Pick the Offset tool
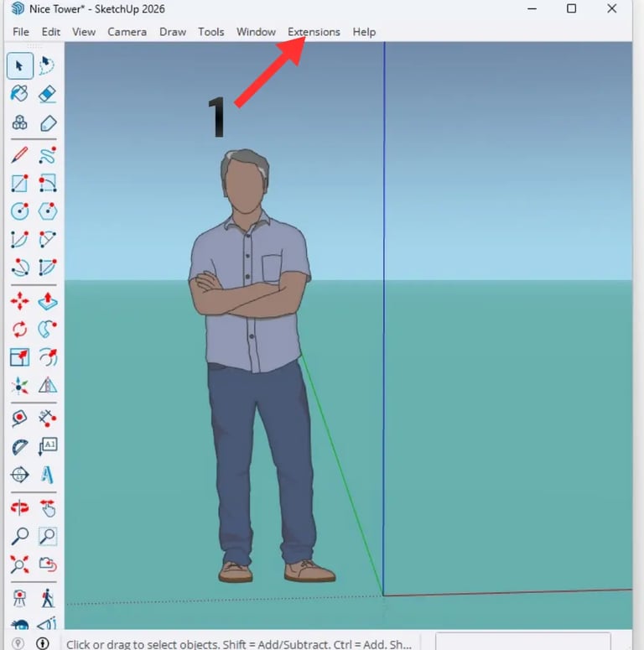This screenshot has height=650, width=644. pyautogui.click(x=47, y=357)
